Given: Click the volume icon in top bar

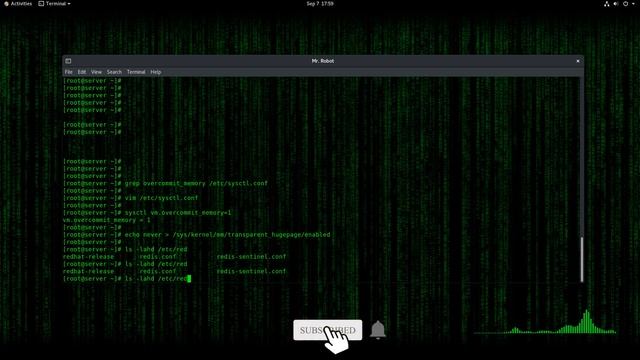Looking at the screenshot, I should pyautogui.click(x=616, y=4).
